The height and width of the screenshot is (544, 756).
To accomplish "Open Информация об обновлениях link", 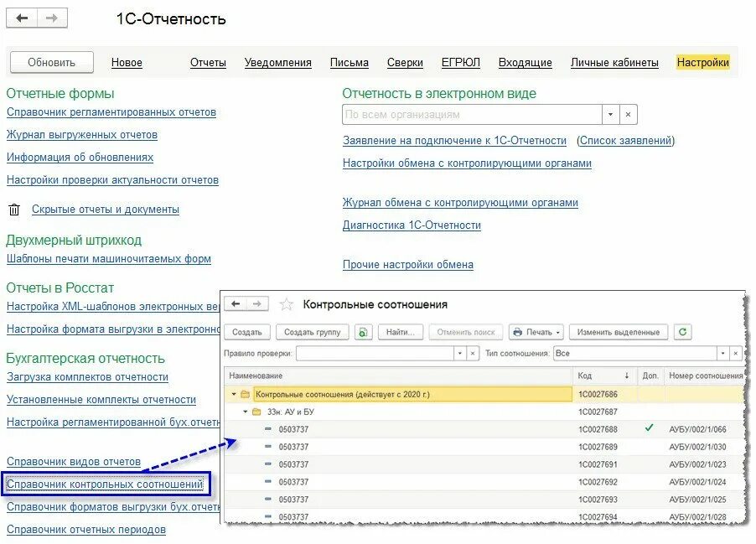I will (80, 158).
